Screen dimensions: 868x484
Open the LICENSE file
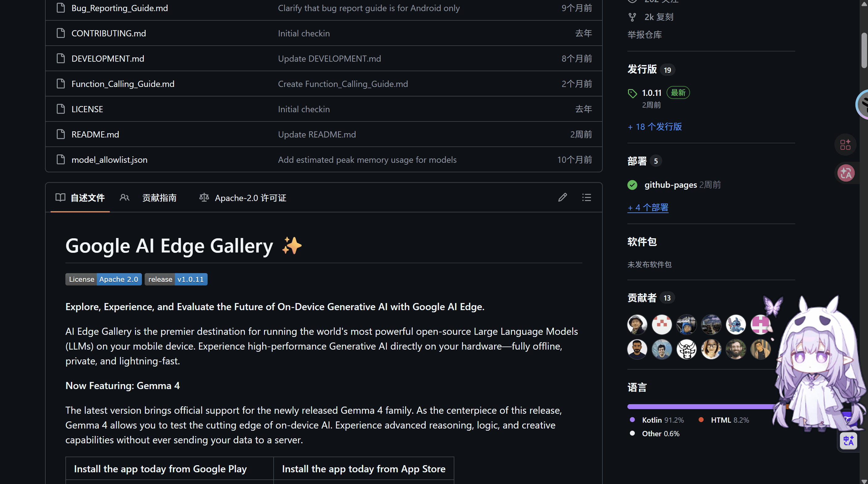tap(87, 109)
